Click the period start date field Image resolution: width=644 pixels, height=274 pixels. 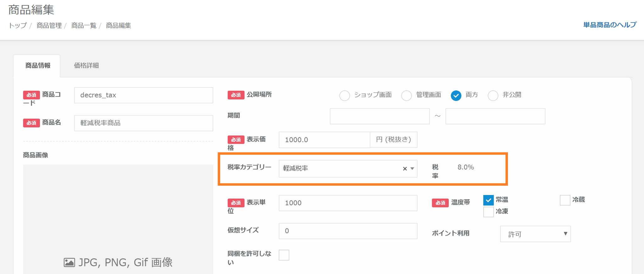click(380, 116)
